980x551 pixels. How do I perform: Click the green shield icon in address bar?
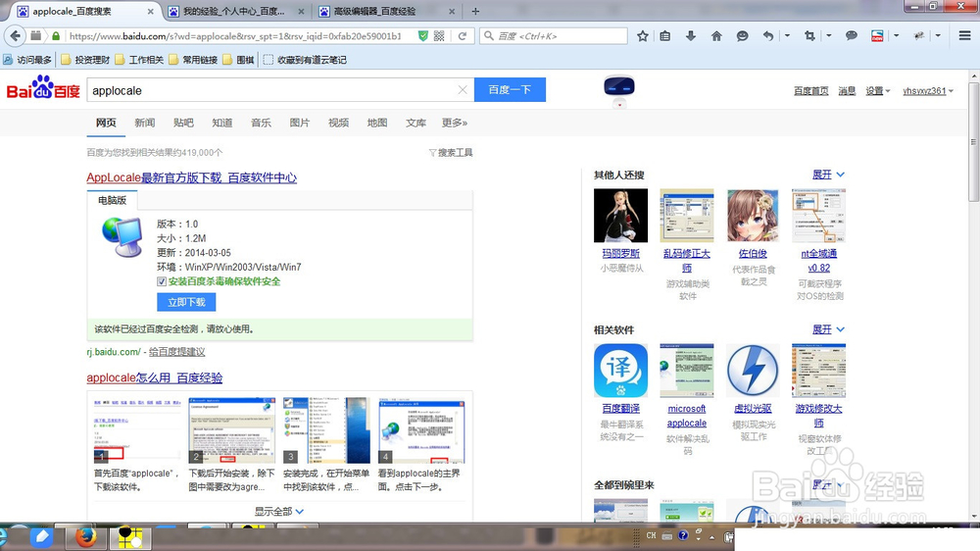coord(423,36)
